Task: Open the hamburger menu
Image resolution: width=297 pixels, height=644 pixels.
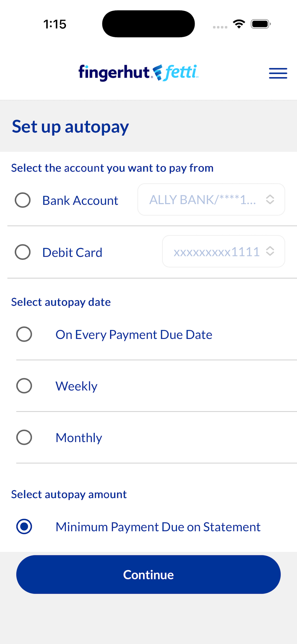Action: [278, 73]
